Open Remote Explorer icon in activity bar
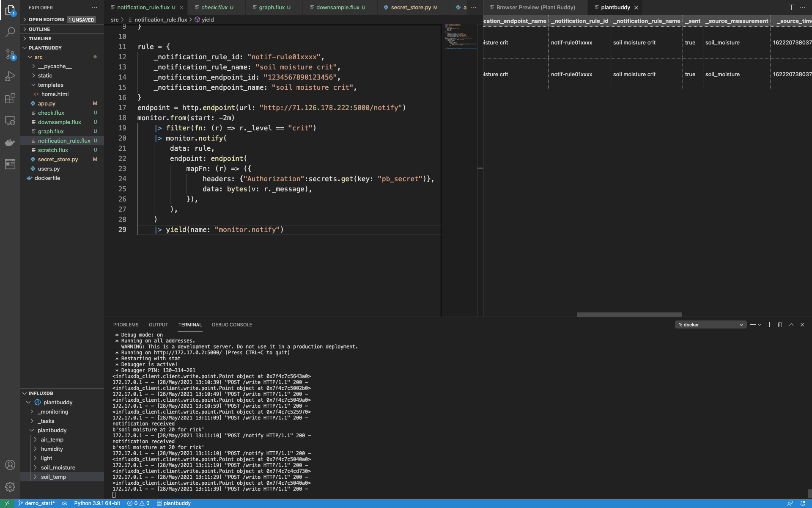 (10, 120)
